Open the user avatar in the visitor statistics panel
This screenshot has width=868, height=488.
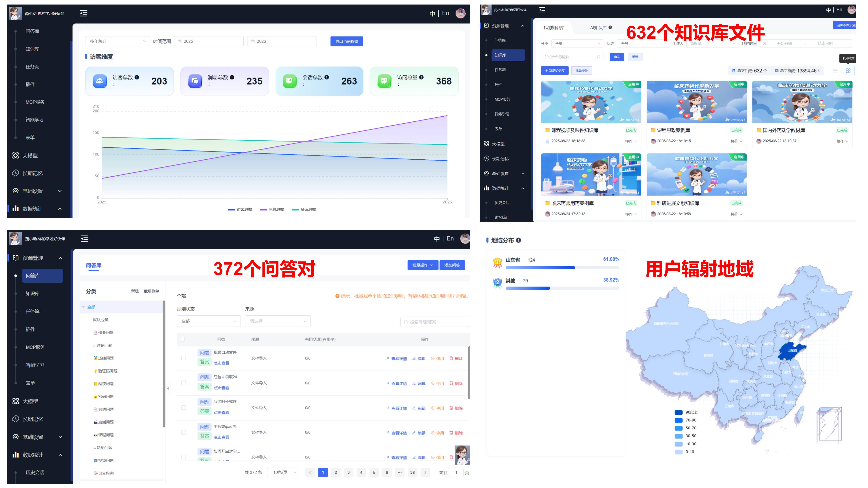[460, 13]
